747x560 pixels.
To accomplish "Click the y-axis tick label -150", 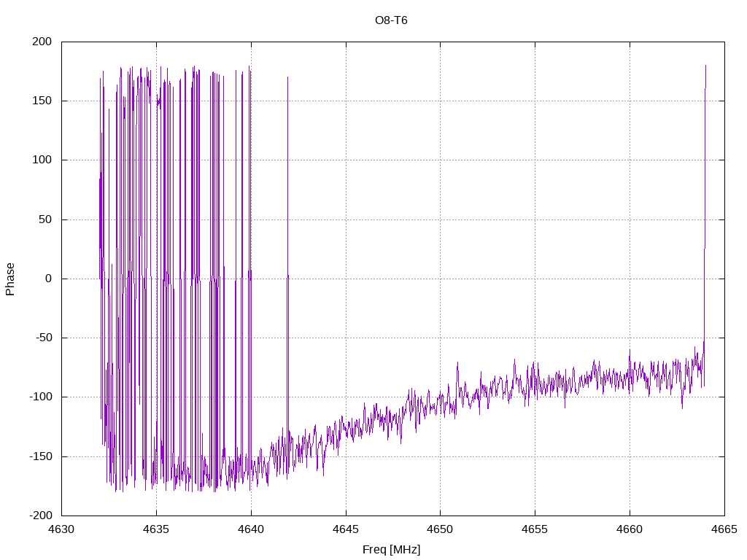I will pyautogui.click(x=41, y=456).
